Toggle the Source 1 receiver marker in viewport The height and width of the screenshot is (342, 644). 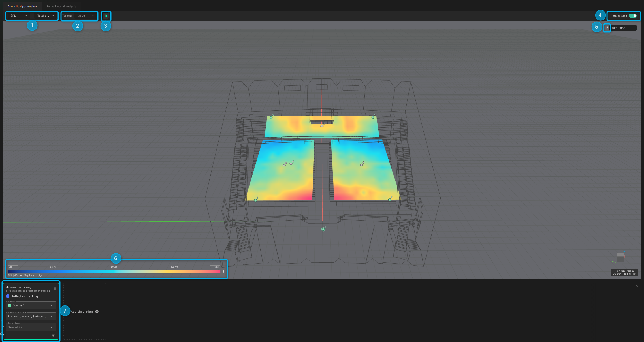tap(323, 229)
